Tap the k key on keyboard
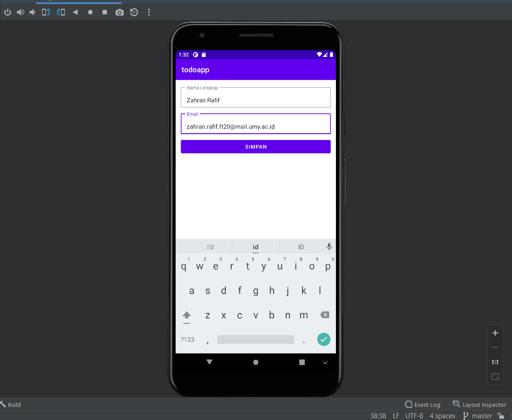512x420 pixels. [304, 291]
